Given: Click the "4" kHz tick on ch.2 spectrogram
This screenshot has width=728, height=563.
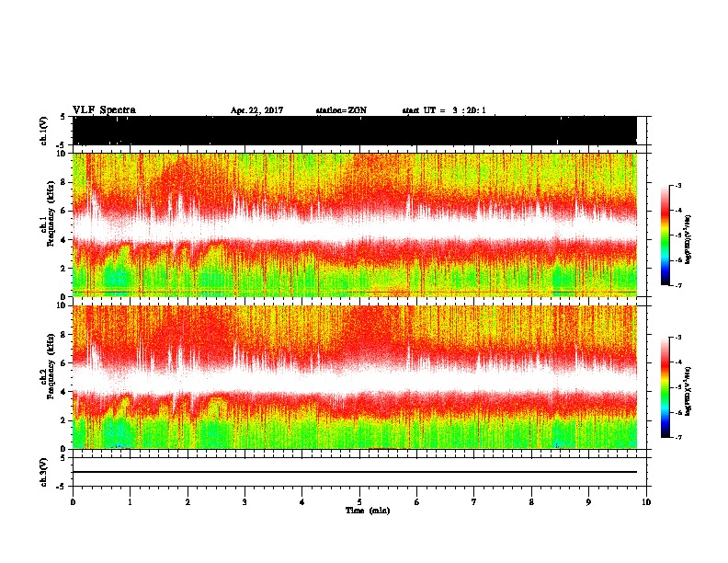Looking at the screenshot, I should 63,392.
